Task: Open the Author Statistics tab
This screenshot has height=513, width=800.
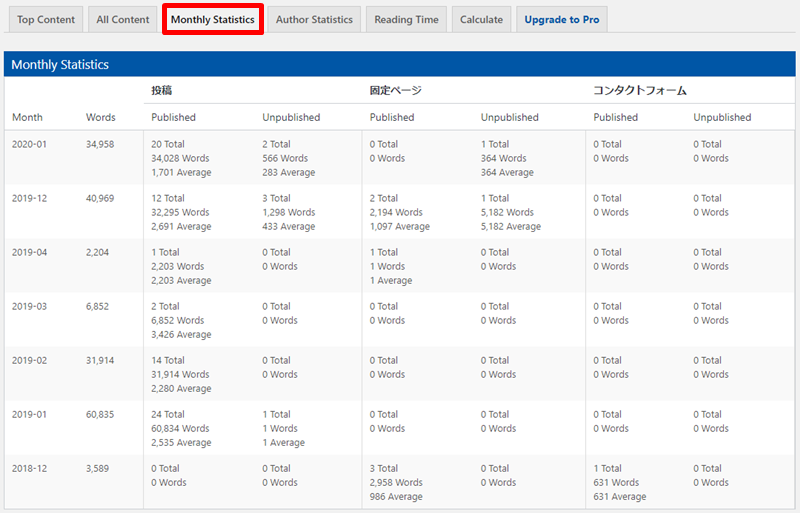Action: pyautogui.click(x=314, y=19)
